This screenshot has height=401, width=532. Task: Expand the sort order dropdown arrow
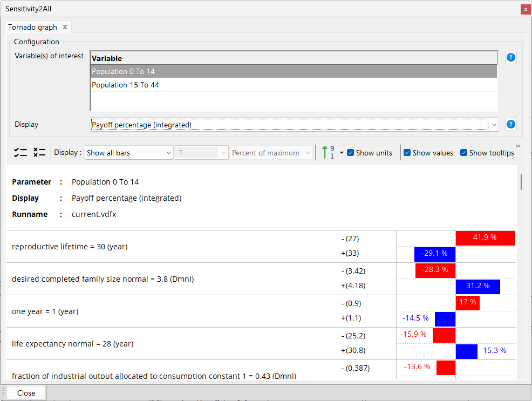coord(342,153)
